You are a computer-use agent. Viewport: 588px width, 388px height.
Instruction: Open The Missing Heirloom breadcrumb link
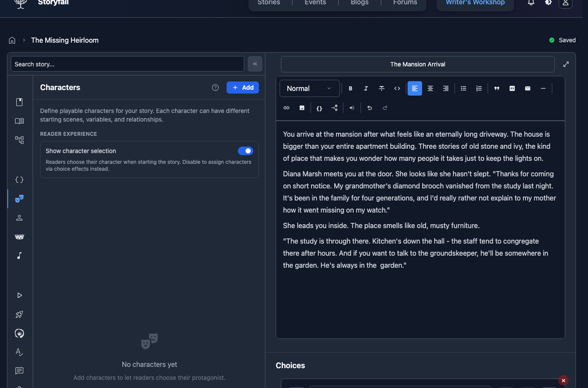(65, 40)
